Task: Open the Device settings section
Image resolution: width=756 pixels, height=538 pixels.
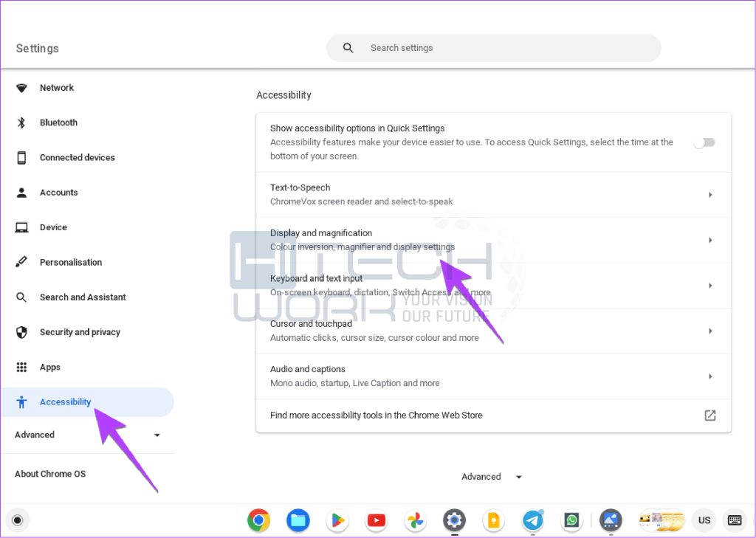Action: pyautogui.click(x=53, y=227)
